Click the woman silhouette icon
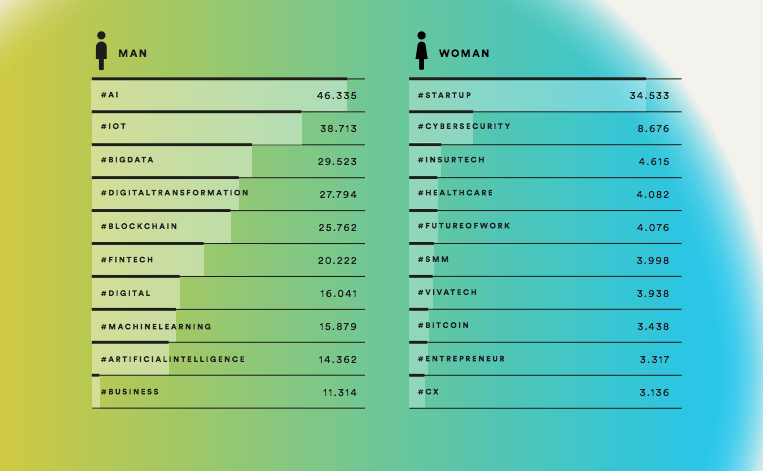 [x=421, y=51]
